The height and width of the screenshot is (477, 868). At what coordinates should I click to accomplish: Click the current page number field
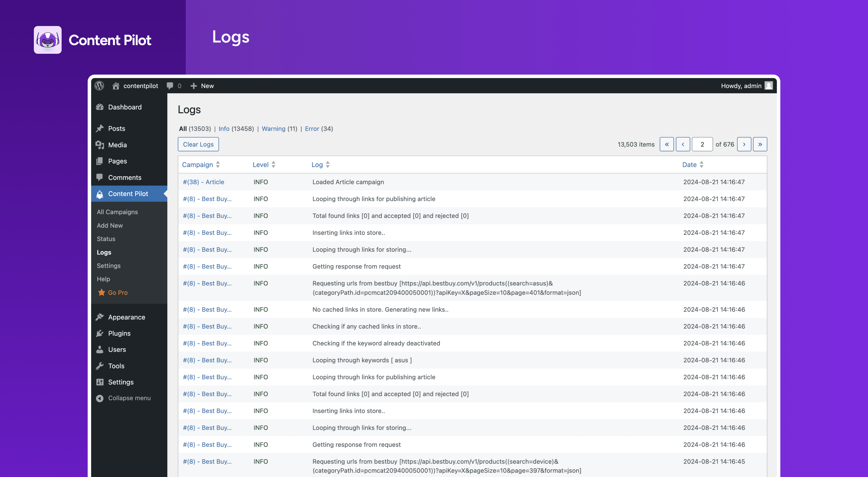coord(702,144)
